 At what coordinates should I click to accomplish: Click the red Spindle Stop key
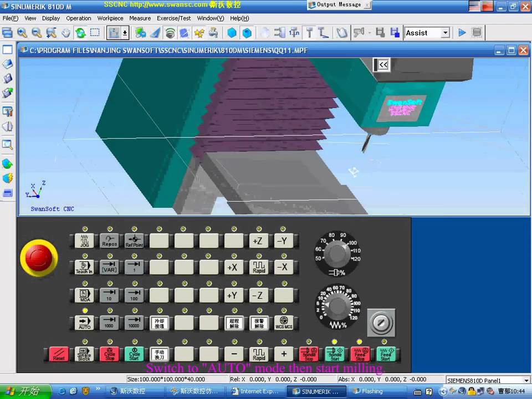[x=309, y=354]
